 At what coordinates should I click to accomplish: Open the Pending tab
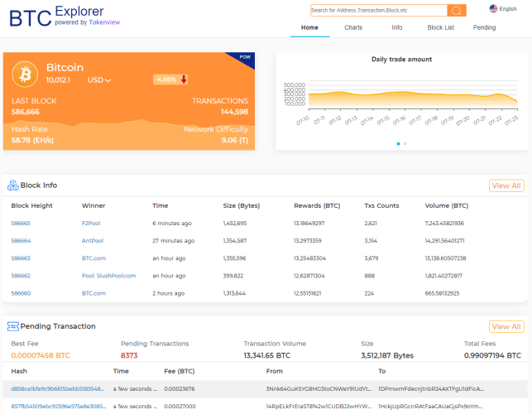(x=484, y=27)
